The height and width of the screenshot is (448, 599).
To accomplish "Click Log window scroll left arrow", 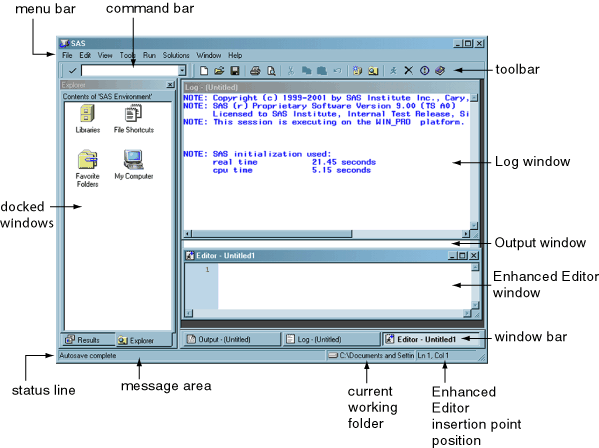I will click(x=188, y=233).
